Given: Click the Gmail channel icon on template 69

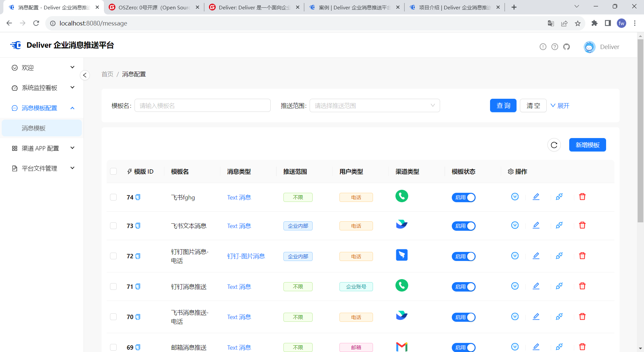Looking at the screenshot, I should [x=401, y=346].
